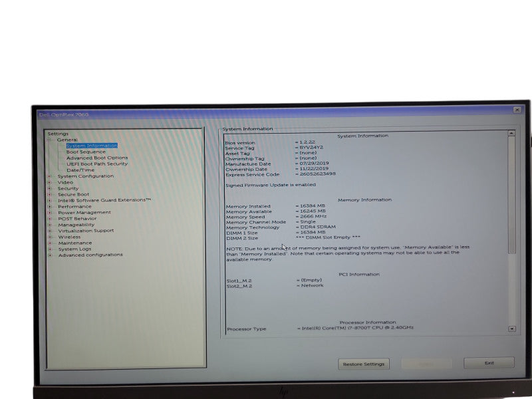532x399 pixels.
Task: Expand the System Configuration node
Action: click(49, 176)
